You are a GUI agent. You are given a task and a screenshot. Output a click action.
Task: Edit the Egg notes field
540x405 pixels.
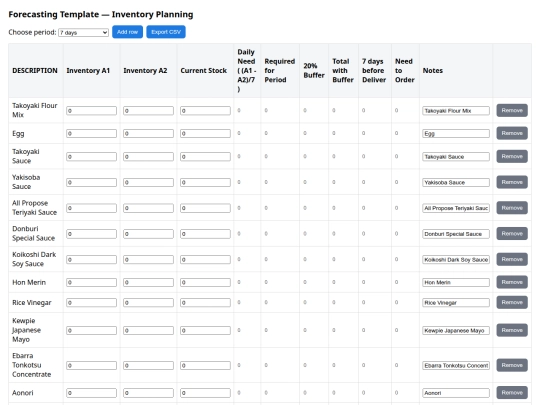(x=456, y=133)
